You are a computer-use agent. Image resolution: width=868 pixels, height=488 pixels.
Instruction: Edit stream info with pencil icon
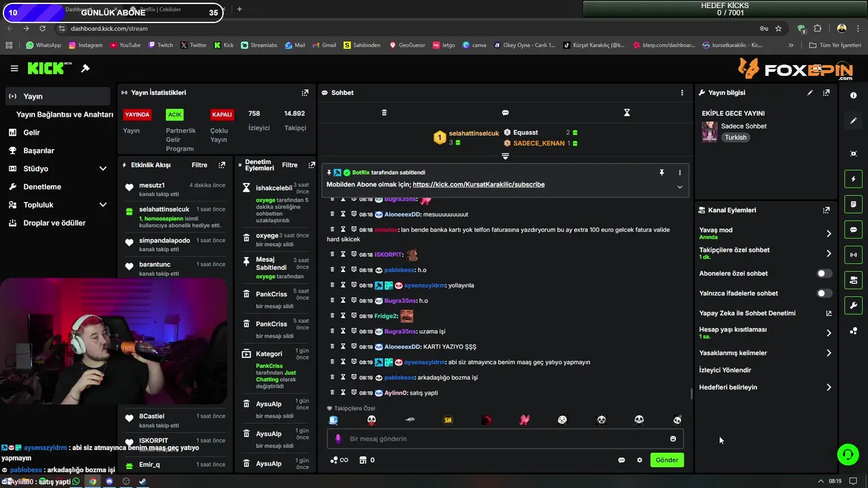tap(810, 93)
